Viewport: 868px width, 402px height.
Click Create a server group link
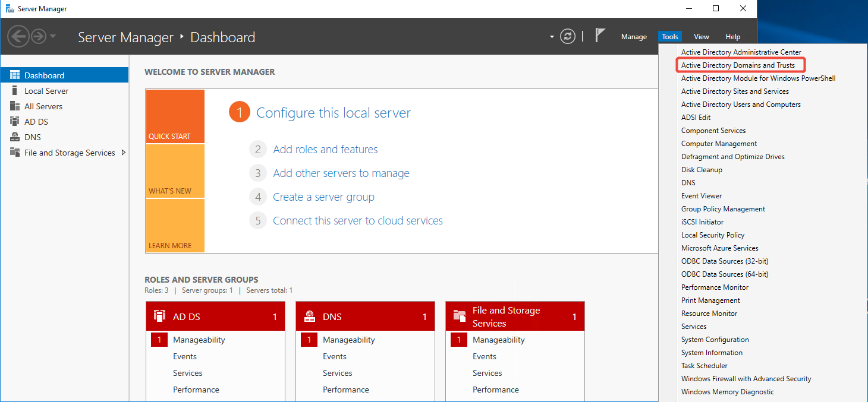pyautogui.click(x=323, y=197)
